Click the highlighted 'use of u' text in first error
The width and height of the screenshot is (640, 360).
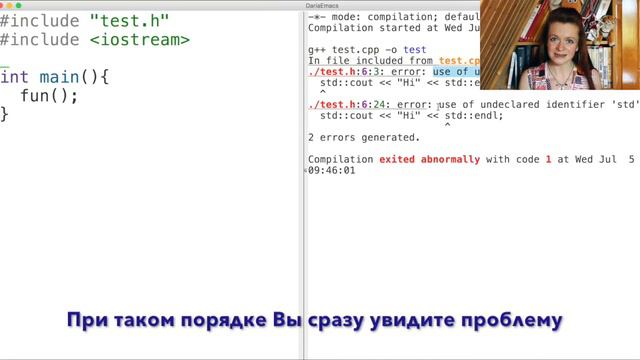click(x=456, y=72)
